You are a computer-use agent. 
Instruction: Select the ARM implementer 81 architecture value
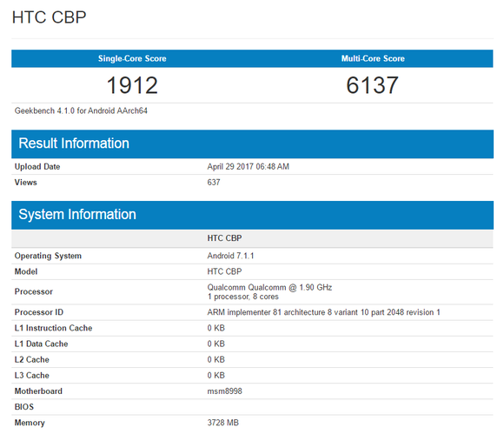click(x=323, y=312)
